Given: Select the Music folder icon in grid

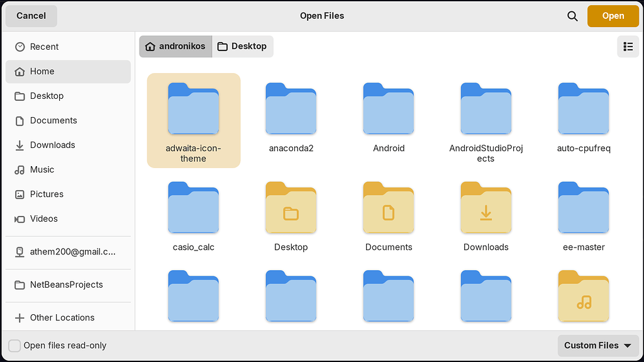Looking at the screenshot, I should click(584, 296).
